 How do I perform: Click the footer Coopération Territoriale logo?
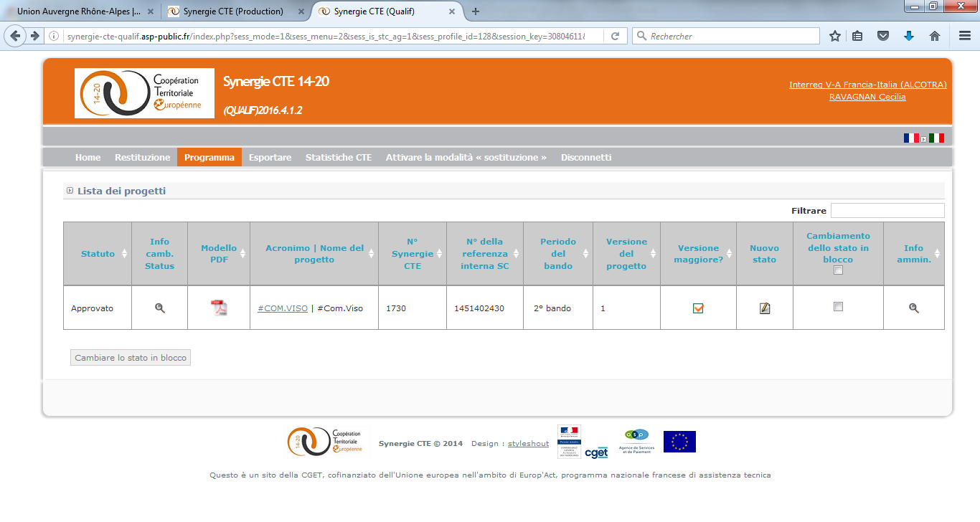pyautogui.click(x=326, y=442)
